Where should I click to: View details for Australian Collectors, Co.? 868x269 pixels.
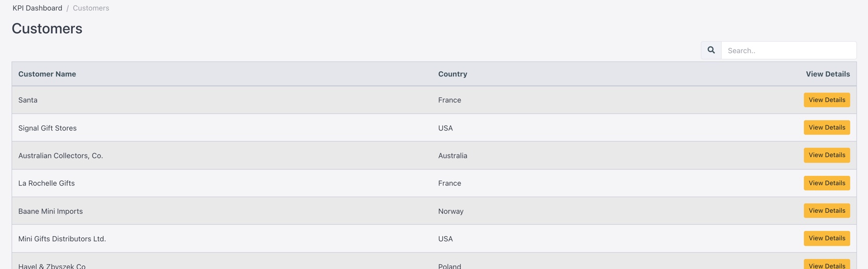pos(826,155)
